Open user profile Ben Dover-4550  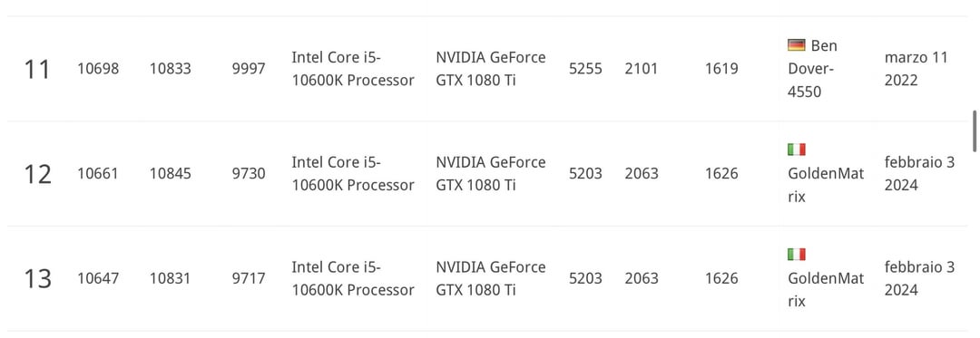pos(812,69)
